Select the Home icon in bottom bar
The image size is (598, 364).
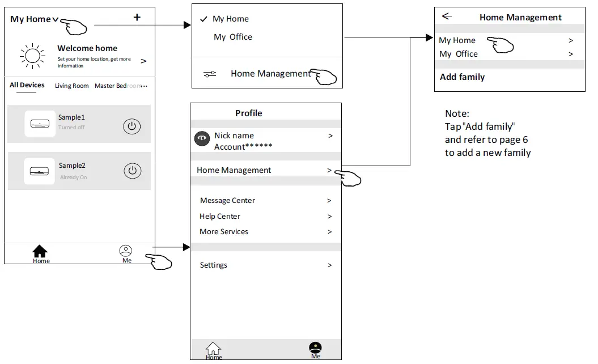click(x=40, y=251)
